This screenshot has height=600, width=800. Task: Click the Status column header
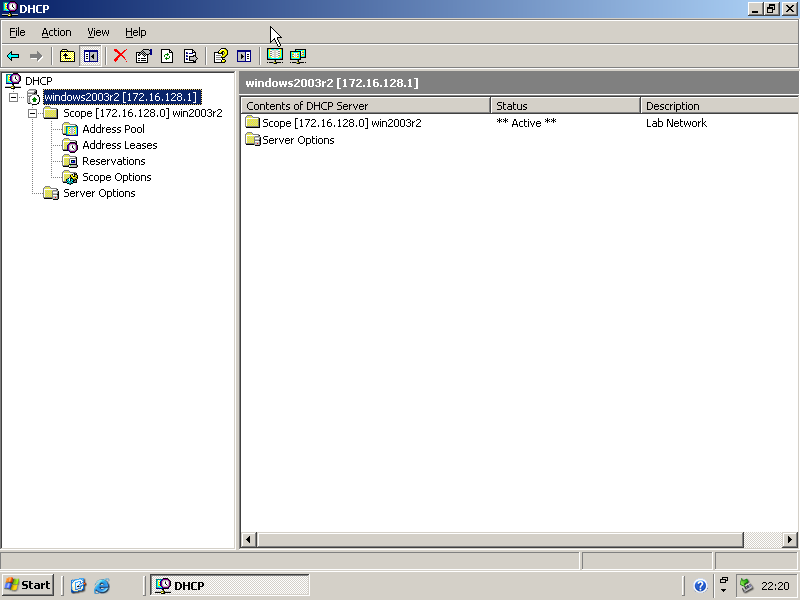(565, 106)
